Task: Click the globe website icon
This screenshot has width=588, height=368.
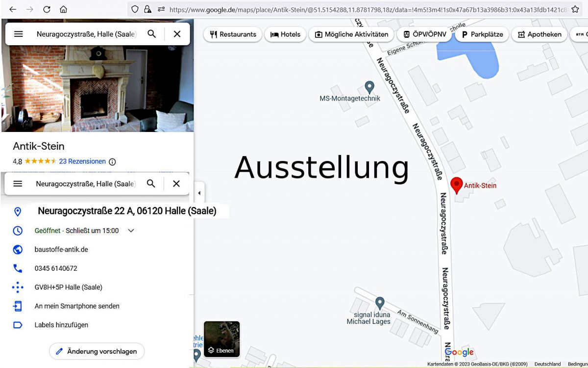Action: (x=18, y=249)
